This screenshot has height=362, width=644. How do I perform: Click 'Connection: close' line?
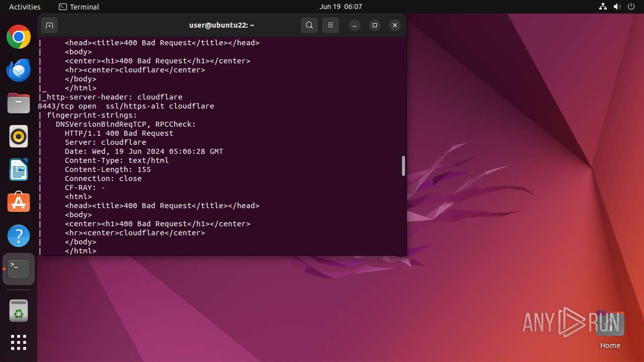coord(103,178)
